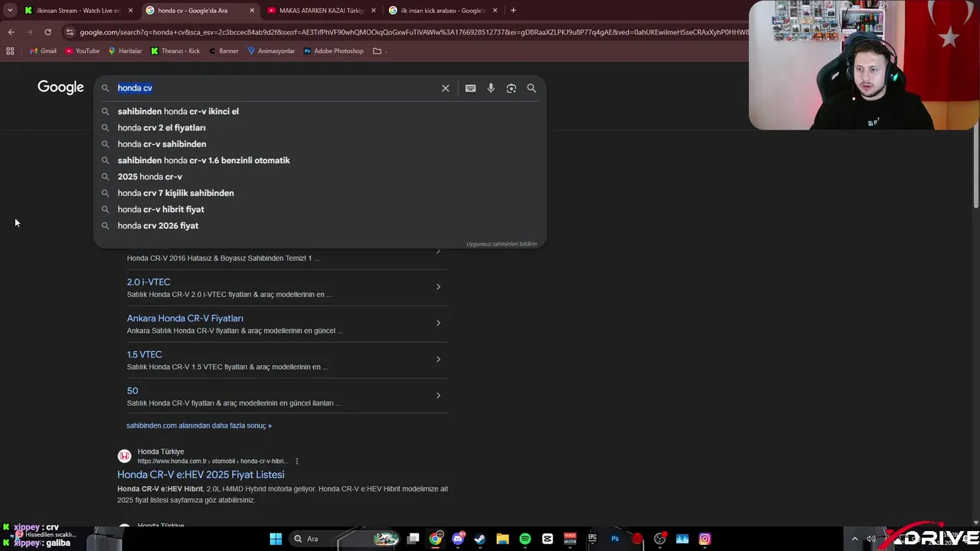The width and height of the screenshot is (980, 551).
Task: Expand the 1.5 VTEC row chevron
Action: 438,359
